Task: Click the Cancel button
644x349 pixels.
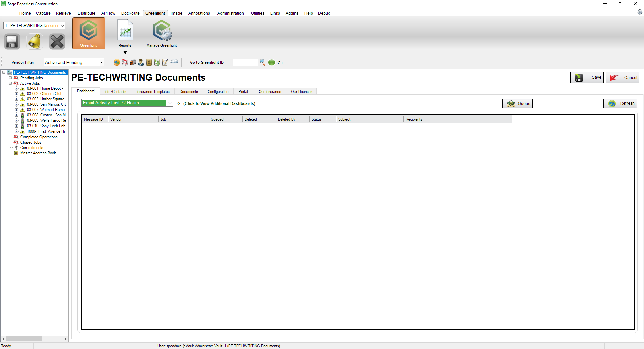Action: pyautogui.click(x=623, y=78)
